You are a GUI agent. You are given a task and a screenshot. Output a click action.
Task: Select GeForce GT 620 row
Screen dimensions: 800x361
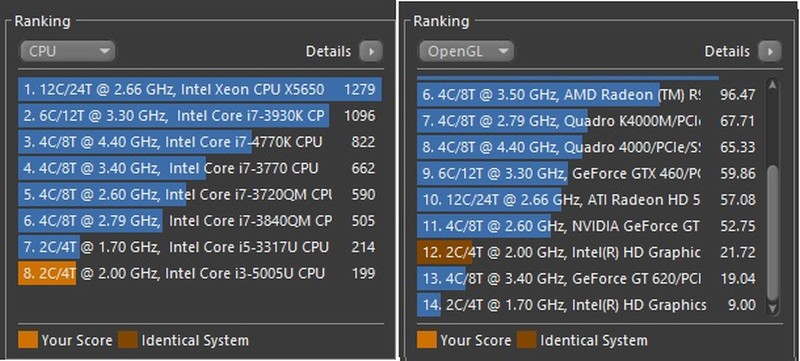[590, 279]
